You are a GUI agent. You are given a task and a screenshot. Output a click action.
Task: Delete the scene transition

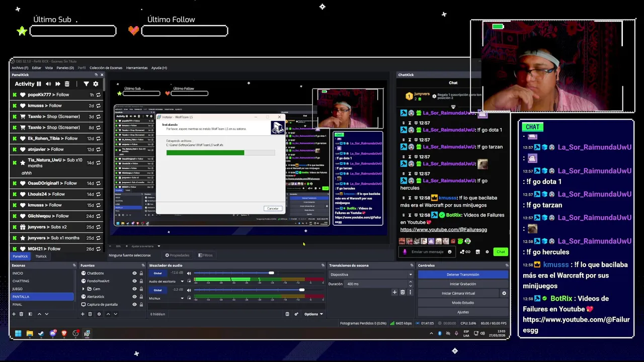click(x=403, y=292)
